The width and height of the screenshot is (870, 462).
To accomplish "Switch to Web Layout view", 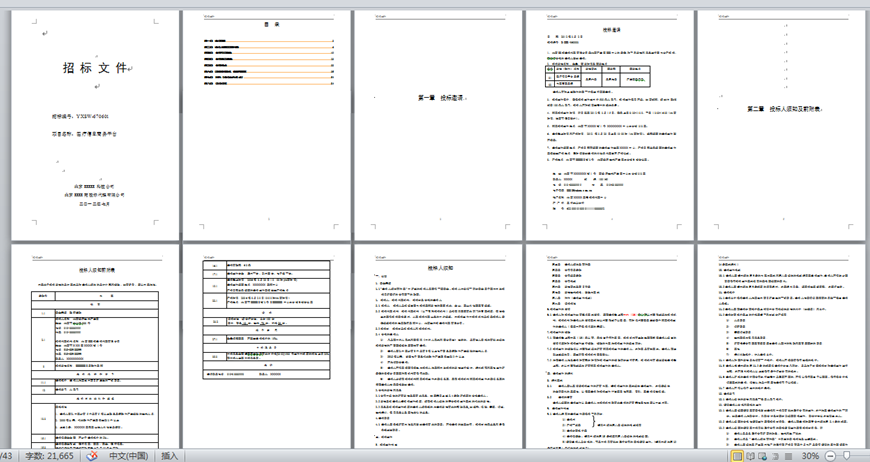I will coord(763,456).
